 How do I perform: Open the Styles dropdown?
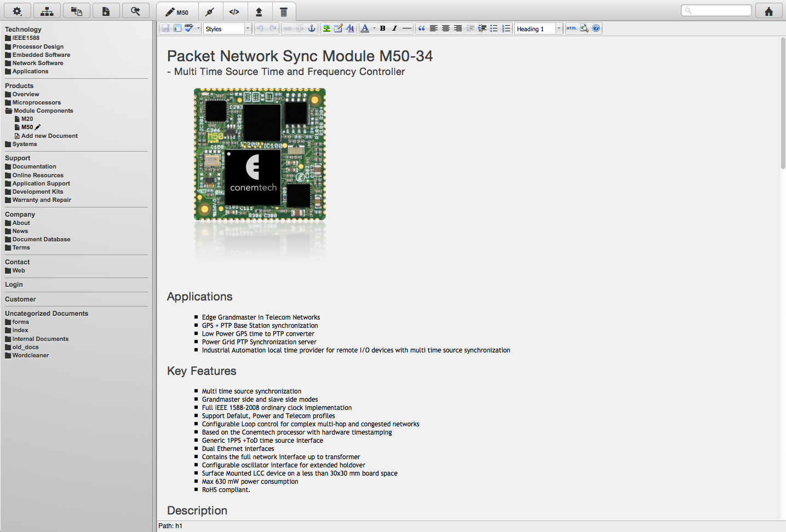(x=227, y=28)
